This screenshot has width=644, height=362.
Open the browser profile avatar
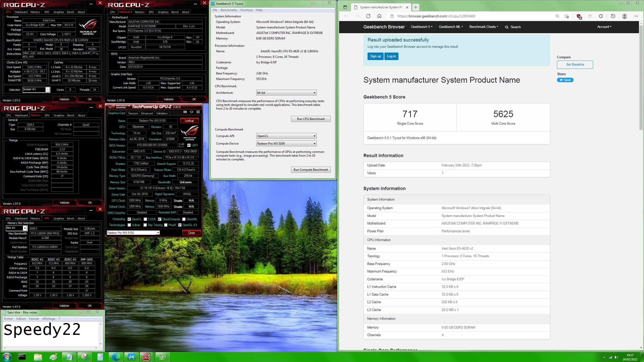pyautogui.click(x=624, y=16)
